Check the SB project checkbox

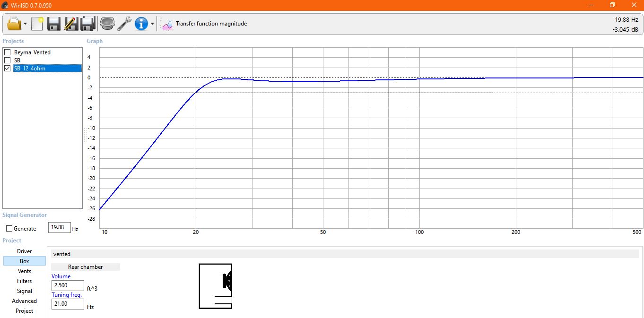pos(7,60)
